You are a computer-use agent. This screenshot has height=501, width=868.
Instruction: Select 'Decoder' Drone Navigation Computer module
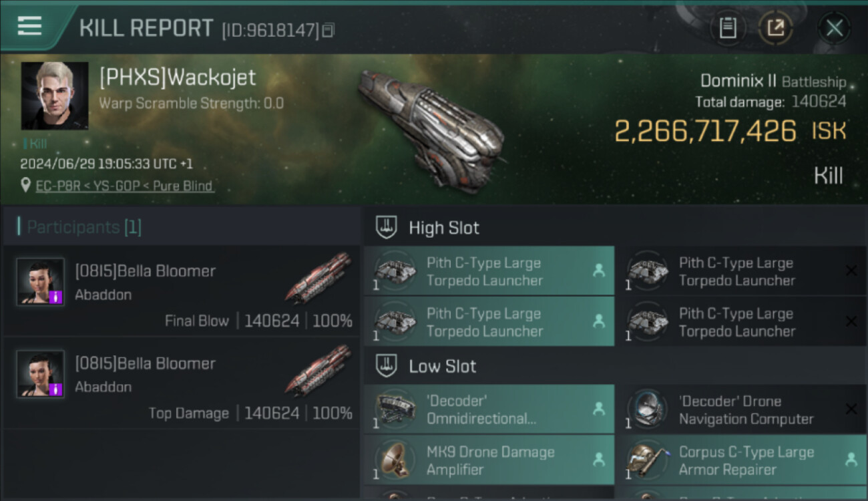tap(741, 409)
